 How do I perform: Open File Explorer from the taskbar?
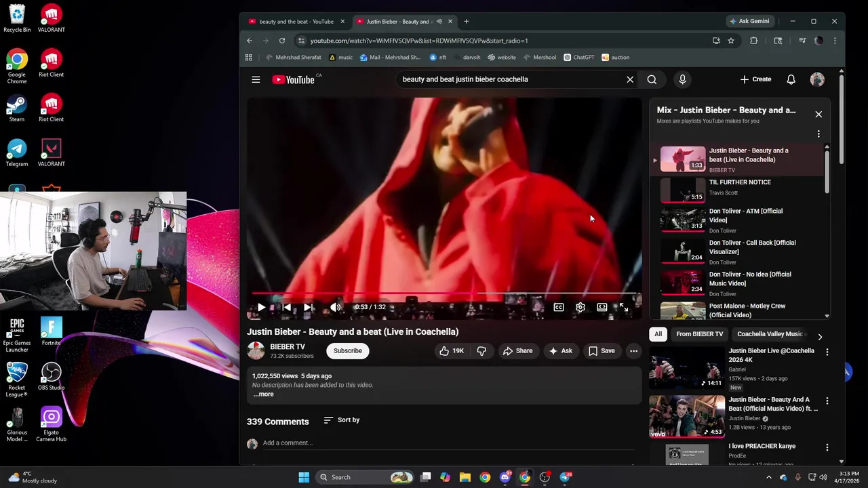(x=465, y=477)
